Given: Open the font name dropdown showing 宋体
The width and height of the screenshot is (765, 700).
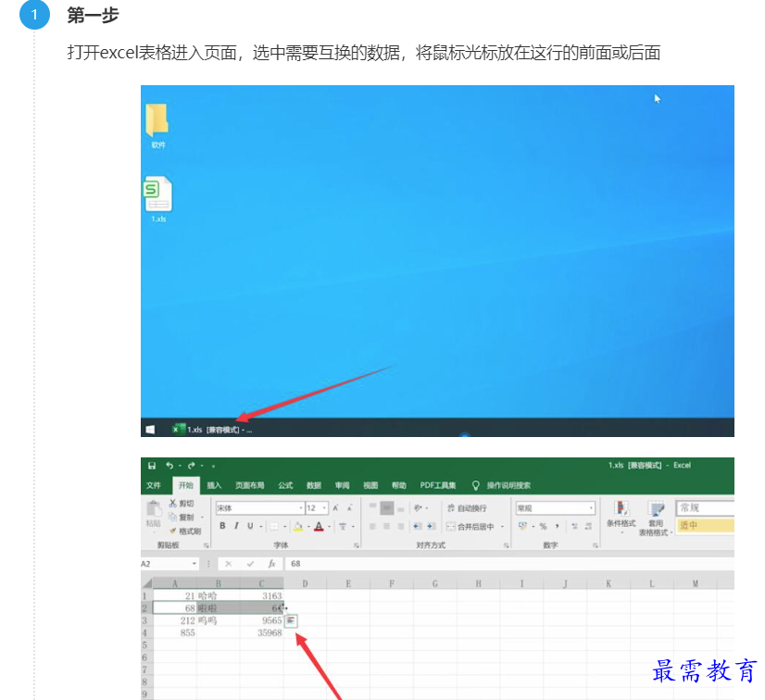Looking at the screenshot, I should coord(301,508).
